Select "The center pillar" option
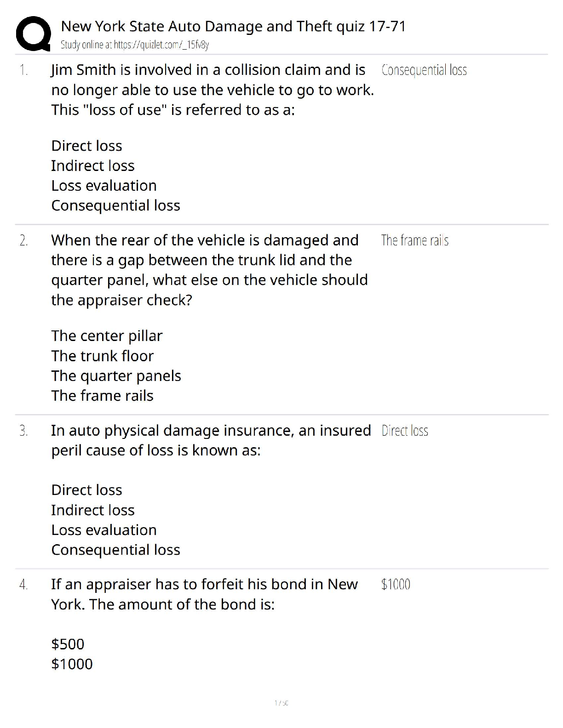Screen dimensions: 563x728 point(107,336)
